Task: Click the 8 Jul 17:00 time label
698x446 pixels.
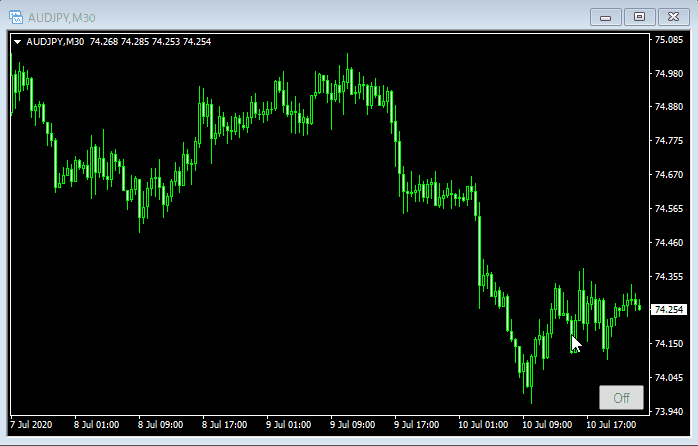Action: (x=224, y=425)
